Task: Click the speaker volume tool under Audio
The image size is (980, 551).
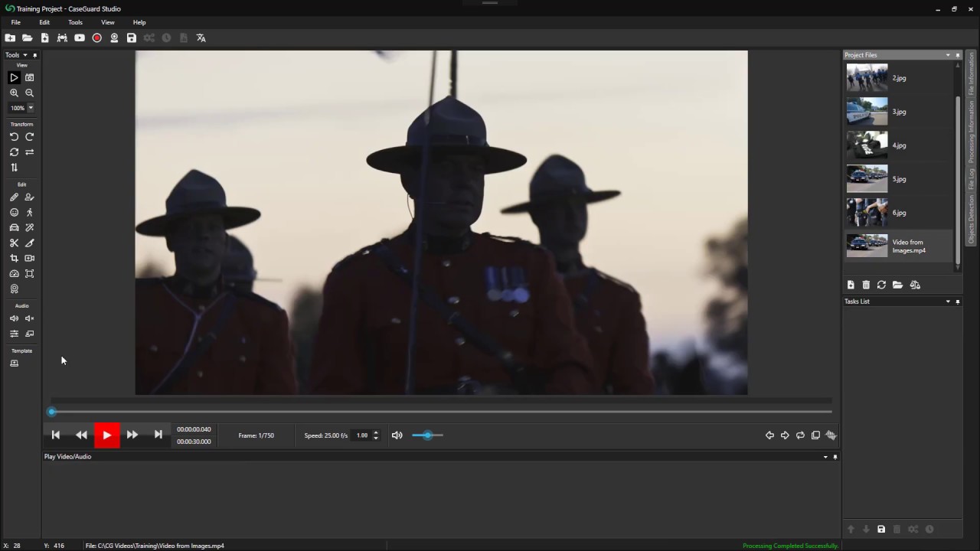Action: point(14,318)
